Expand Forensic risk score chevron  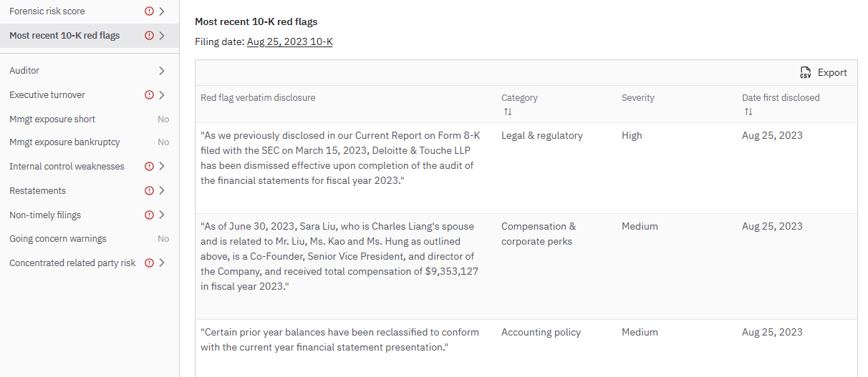(x=162, y=11)
